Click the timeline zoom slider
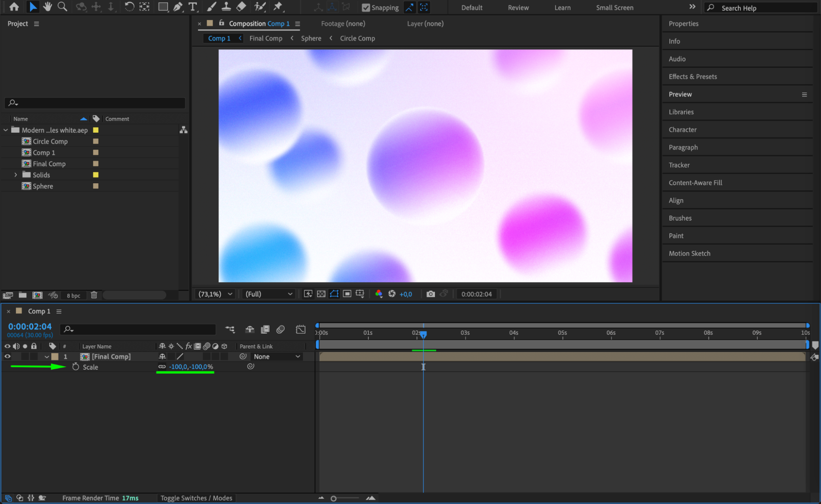 coord(333,498)
